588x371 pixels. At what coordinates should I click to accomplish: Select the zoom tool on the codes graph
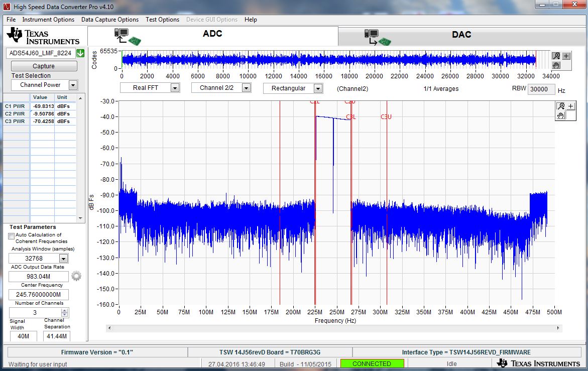tap(556, 56)
